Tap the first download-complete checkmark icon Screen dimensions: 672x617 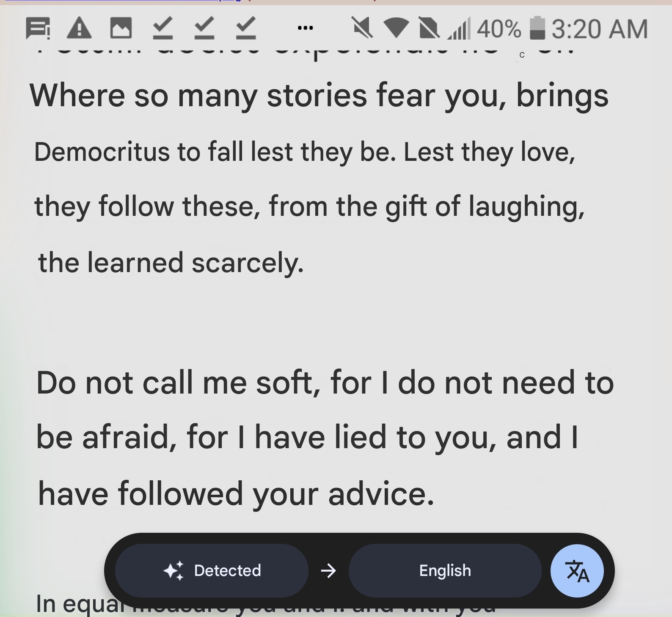(x=162, y=28)
